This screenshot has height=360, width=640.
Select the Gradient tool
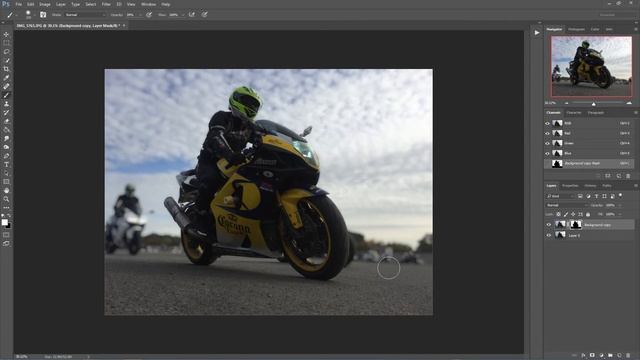point(6,130)
